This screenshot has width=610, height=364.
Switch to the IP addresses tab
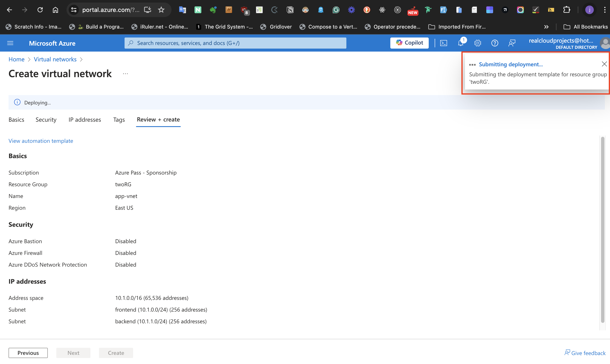[85, 120]
